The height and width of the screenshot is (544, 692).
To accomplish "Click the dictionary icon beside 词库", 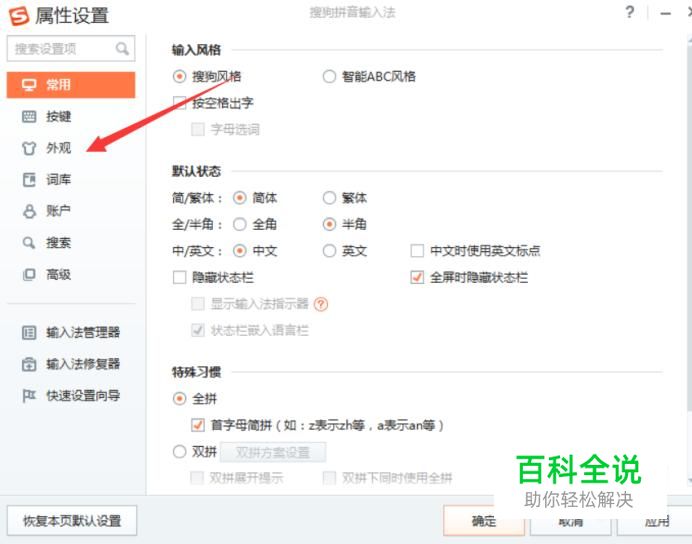I will click(29, 180).
